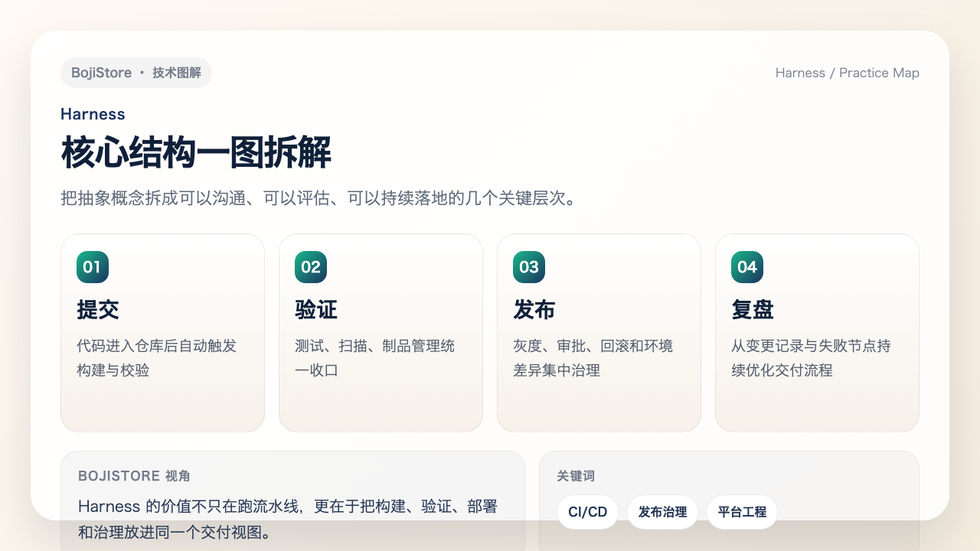980x551 pixels.
Task: Open the Harness / Practice Map breadcrumb link
Action: [x=847, y=73]
